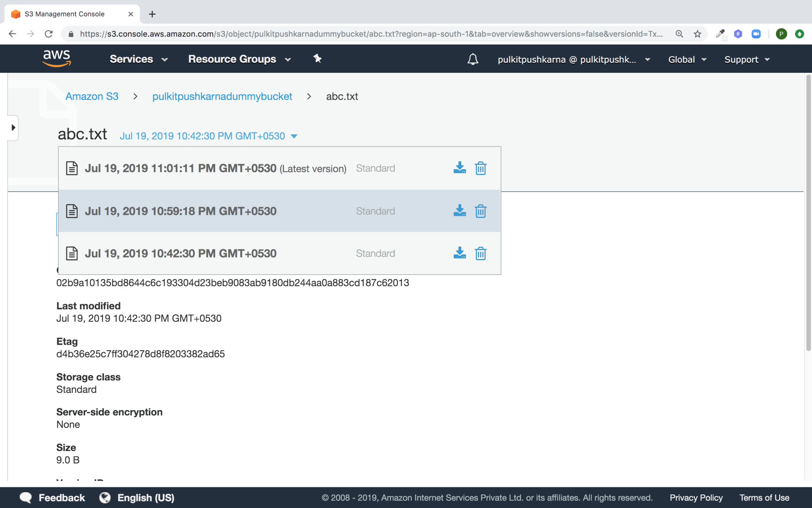Open the Services menu

click(138, 59)
